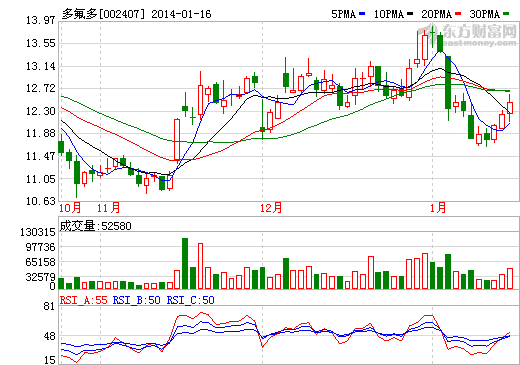Click the 10.63 price axis label
Screen dimensions: 520x365
click(x=41, y=201)
